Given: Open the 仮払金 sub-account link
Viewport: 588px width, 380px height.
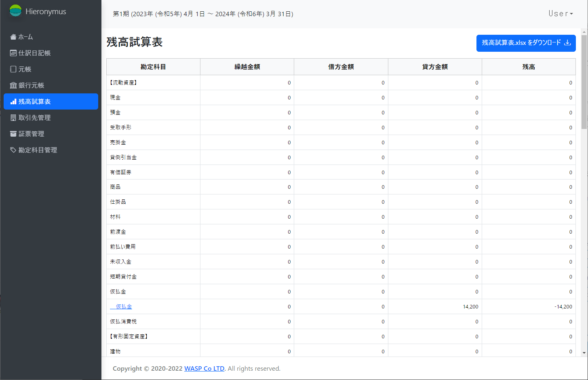Looking at the screenshot, I should coord(121,306).
